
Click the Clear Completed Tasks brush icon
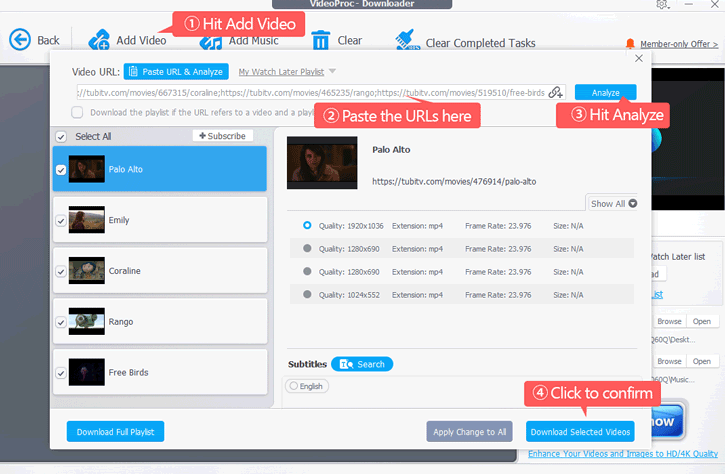407,40
